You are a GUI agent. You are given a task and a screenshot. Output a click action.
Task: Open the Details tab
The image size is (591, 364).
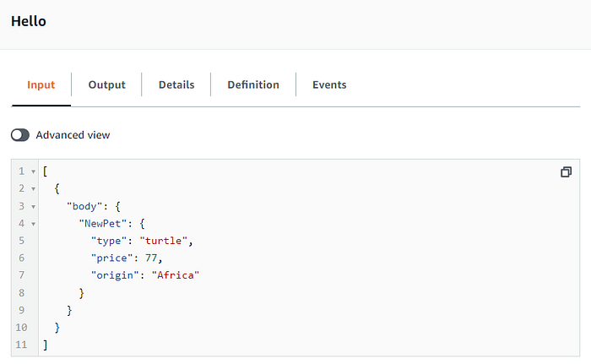click(176, 84)
